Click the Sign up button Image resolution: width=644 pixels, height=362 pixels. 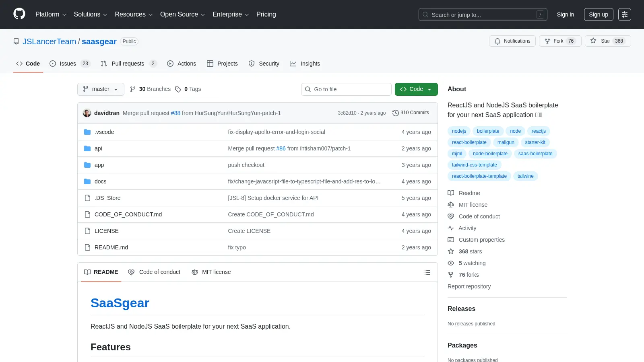click(x=599, y=14)
